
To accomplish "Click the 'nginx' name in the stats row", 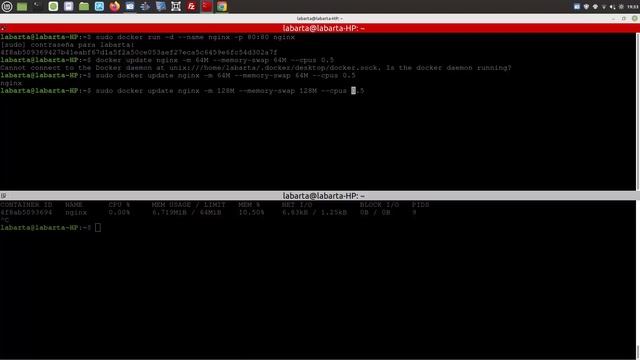I will point(76,212).
